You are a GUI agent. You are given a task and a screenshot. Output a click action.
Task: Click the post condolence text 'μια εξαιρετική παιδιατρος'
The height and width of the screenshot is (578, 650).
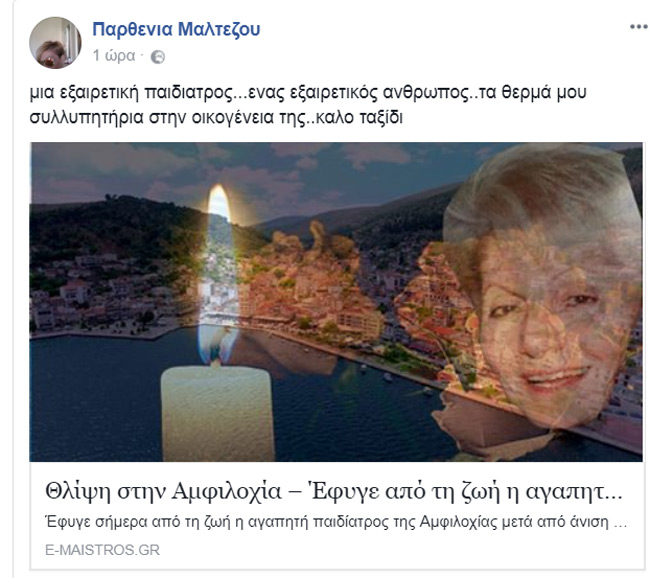click(132, 92)
